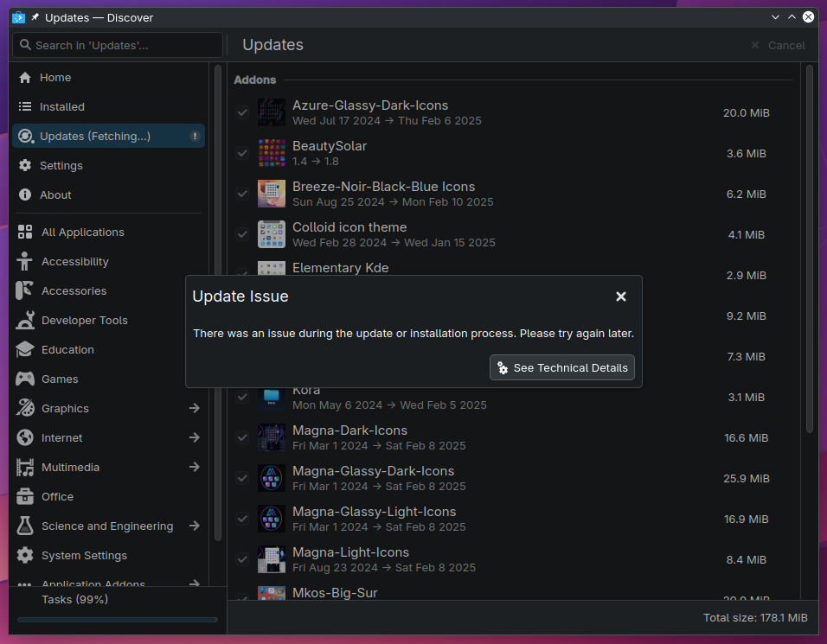Open the Multimedia film icon
Image resolution: width=827 pixels, height=644 pixels.
point(25,468)
